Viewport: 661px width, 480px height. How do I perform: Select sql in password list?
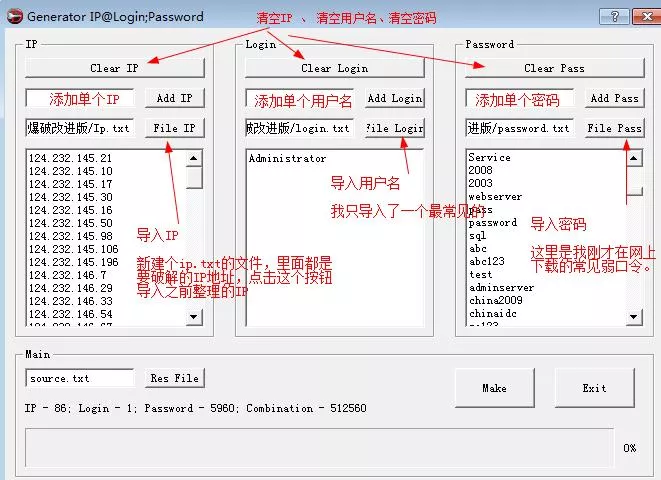click(477, 236)
